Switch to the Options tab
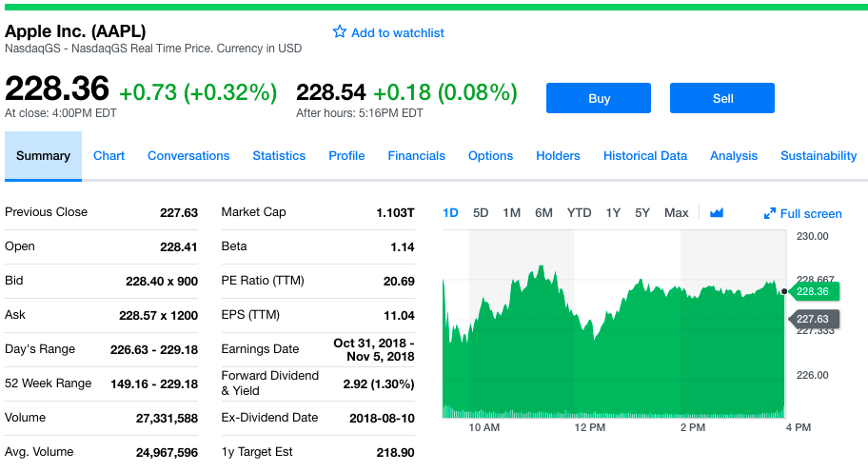Screen dimensions: 868x472 pyautogui.click(x=490, y=156)
